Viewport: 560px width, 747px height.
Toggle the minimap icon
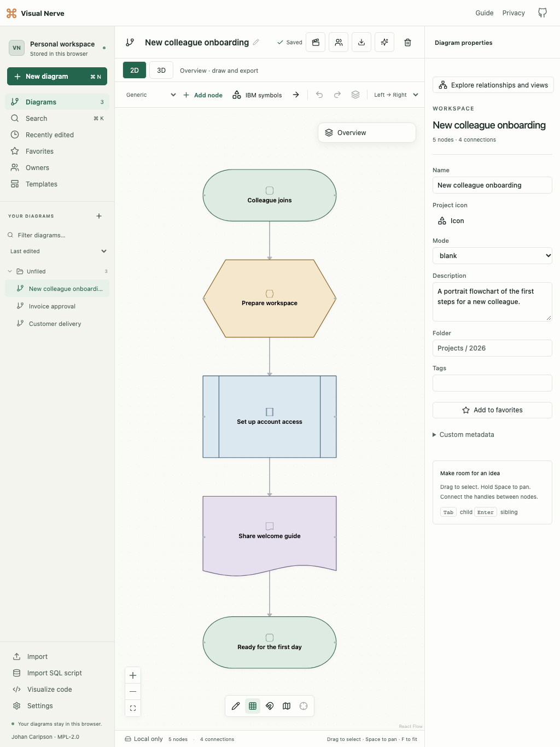[287, 706]
